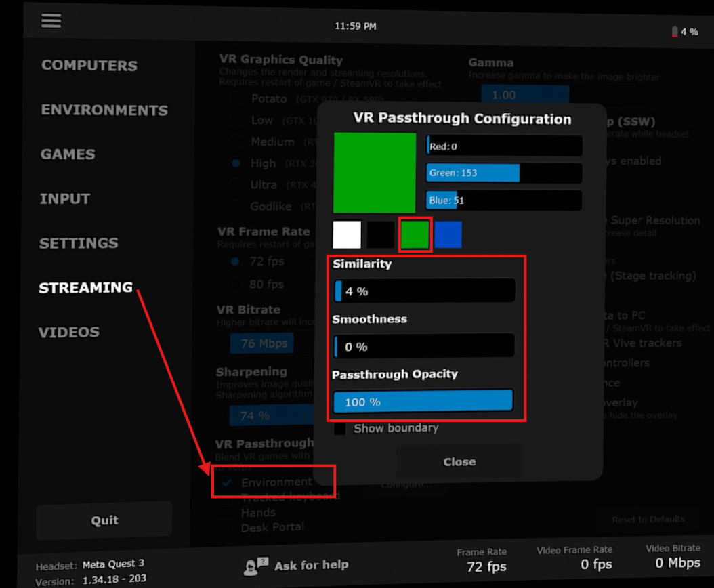This screenshot has height=588, width=714.
Task: Select the blue color swatch
Action: [448, 234]
